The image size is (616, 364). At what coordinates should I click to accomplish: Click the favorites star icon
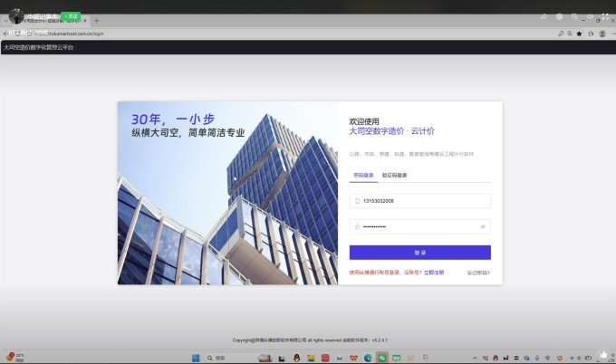point(579,34)
